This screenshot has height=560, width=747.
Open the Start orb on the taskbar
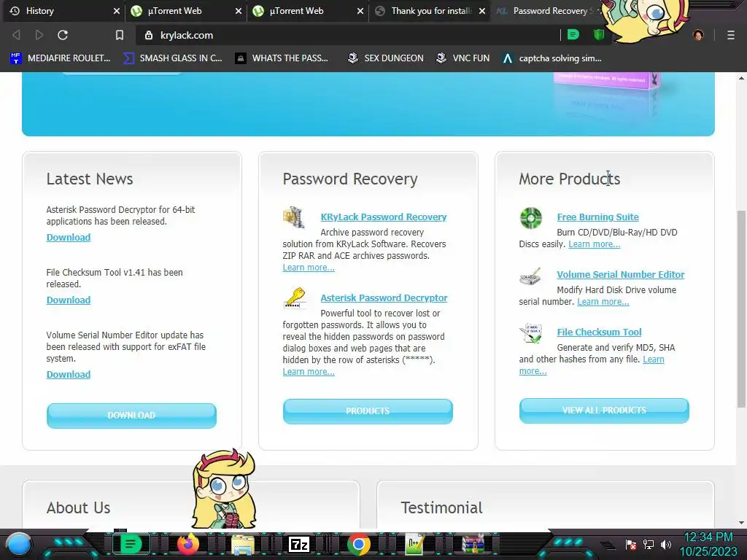[x=19, y=544]
